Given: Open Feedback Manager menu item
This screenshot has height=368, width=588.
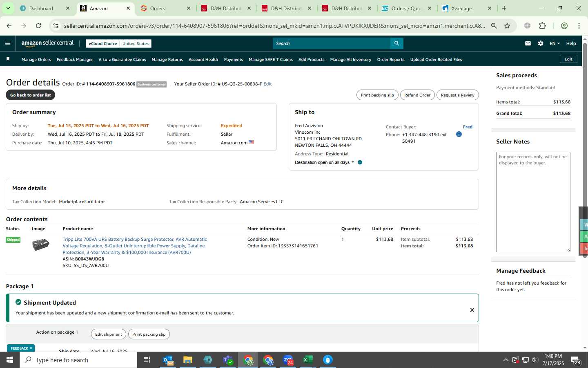Looking at the screenshot, I should (x=75, y=59).
